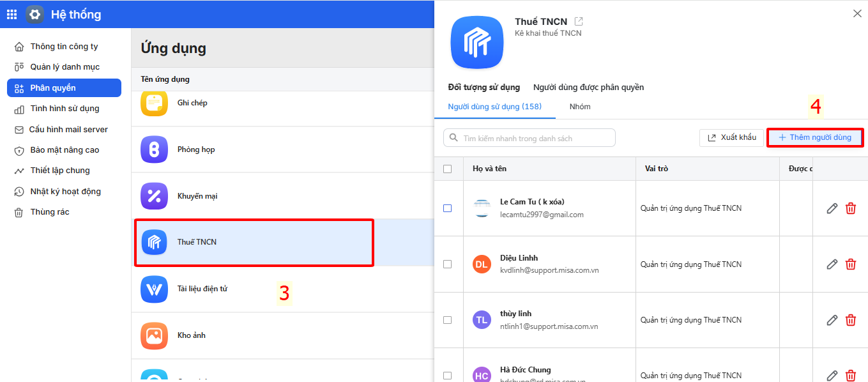Click the Thêm người dùng button
This screenshot has height=382, width=868.
point(815,137)
